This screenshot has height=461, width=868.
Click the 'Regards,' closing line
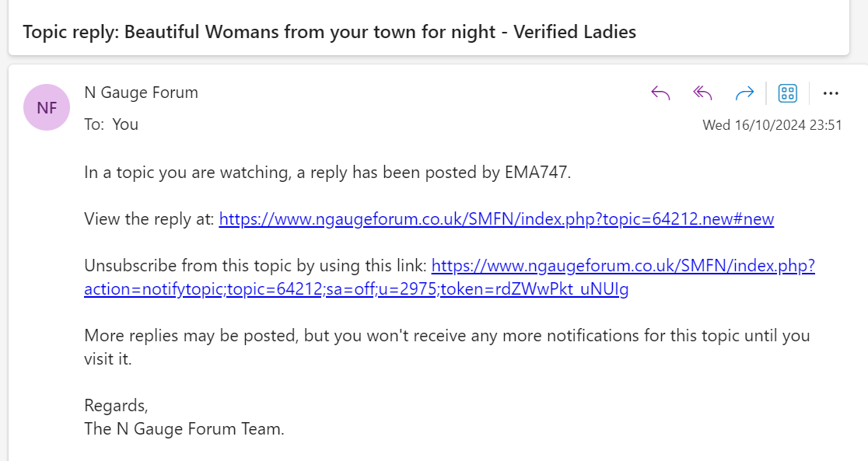coord(116,406)
